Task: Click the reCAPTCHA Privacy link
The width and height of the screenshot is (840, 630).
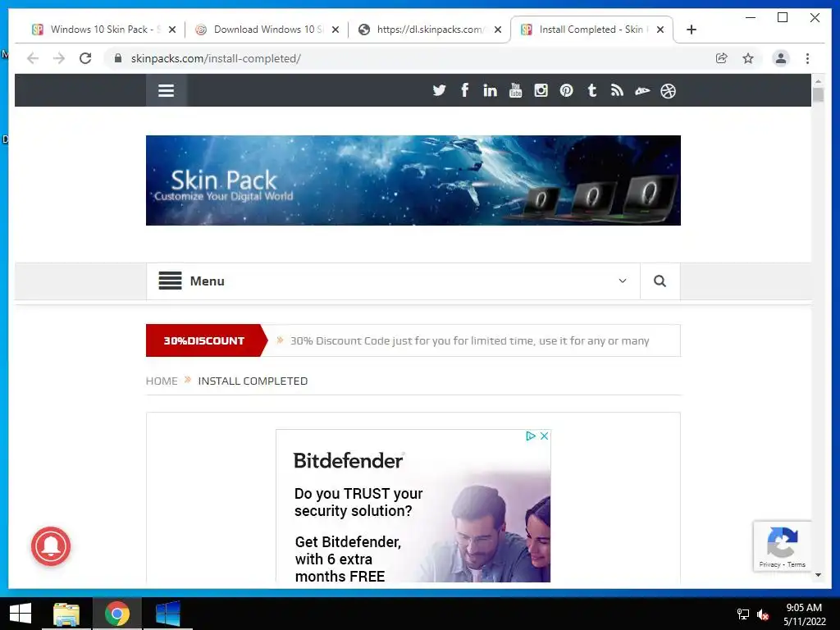Action: coord(769,564)
